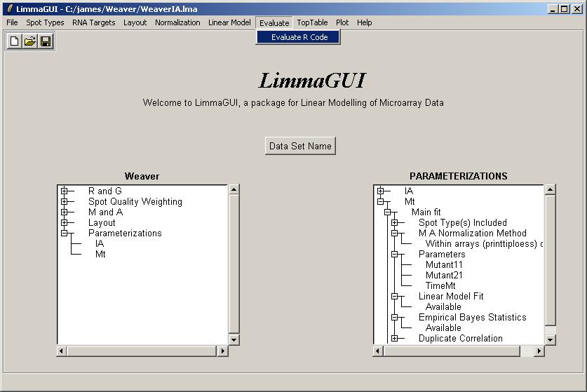Expand Duplicate Correlation node

pyautogui.click(x=394, y=338)
